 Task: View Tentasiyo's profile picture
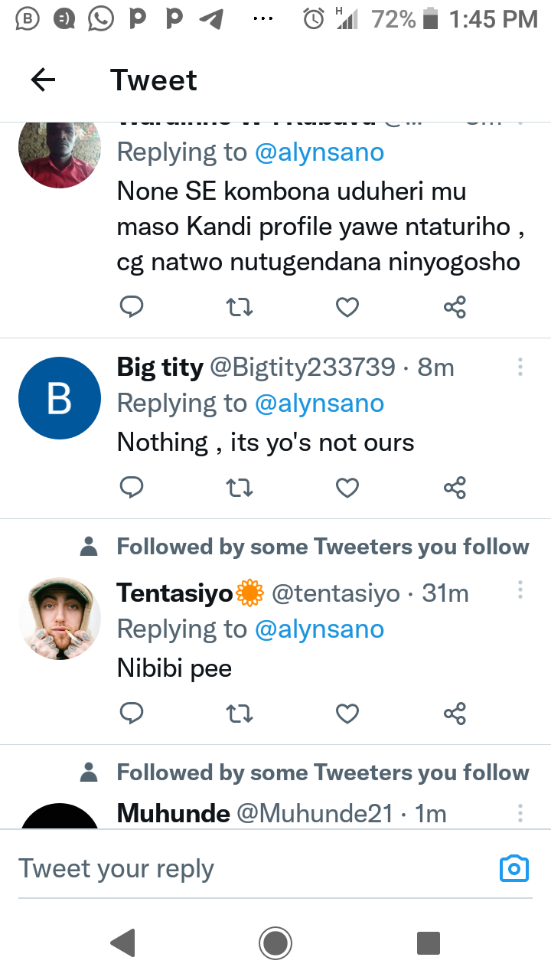tap(60, 619)
